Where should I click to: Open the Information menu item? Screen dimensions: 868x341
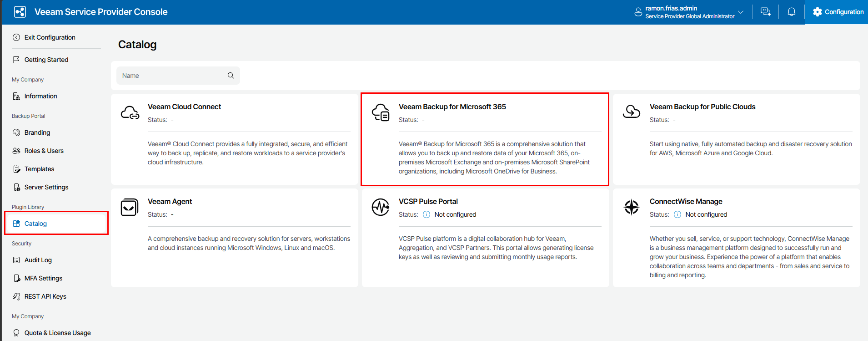[41, 96]
